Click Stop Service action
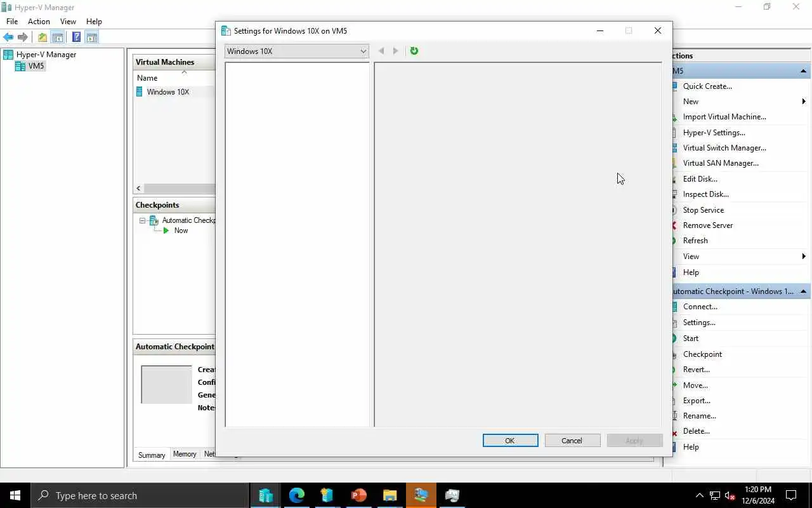Image resolution: width=812 pixels, height=508 pixels. click(704, 210)
